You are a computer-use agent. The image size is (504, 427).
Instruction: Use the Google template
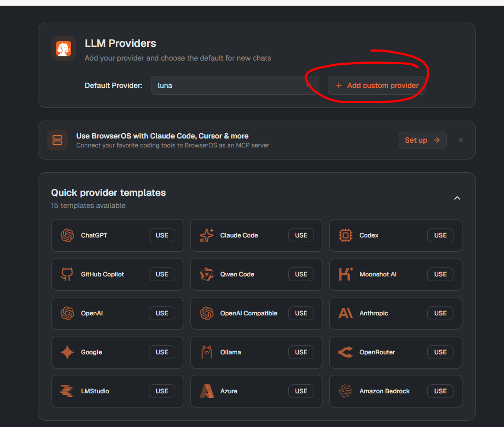pyautogui.click(x=162, y=352)
